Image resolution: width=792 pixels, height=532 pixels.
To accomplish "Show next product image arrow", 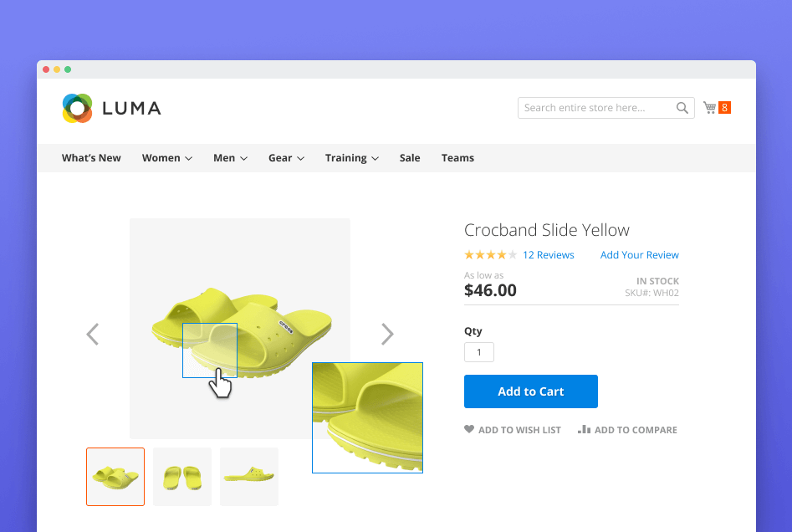I will [x=387, y=335].
